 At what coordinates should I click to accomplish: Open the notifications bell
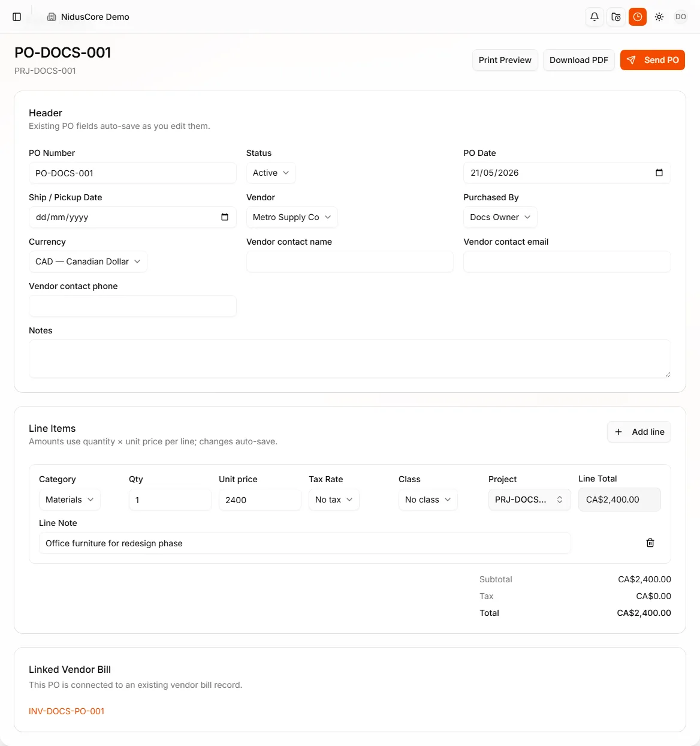pyautogui.click(x=595, y=17)
